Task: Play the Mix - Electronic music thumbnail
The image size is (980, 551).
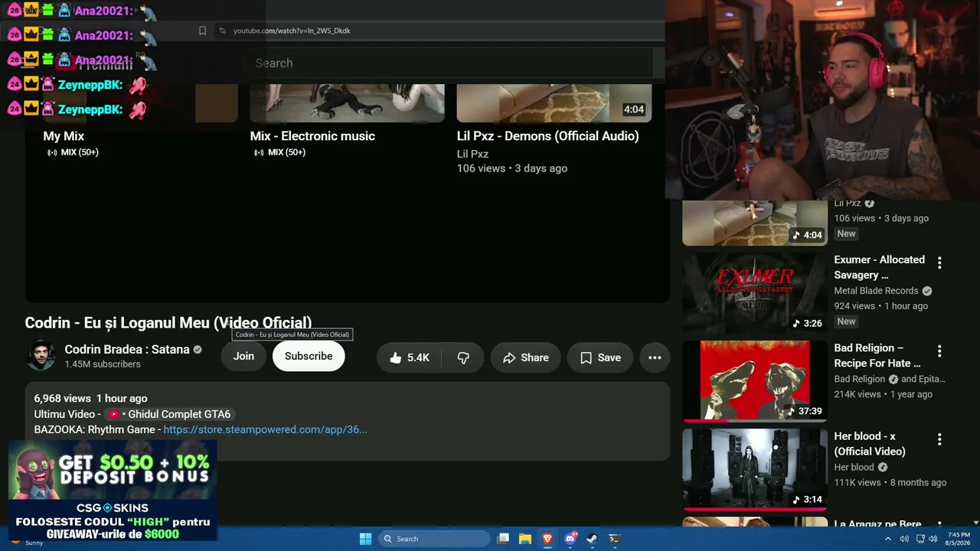Action: 347,103
